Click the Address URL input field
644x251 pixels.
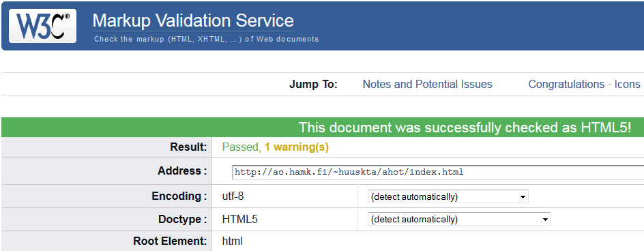click(438, 172)
